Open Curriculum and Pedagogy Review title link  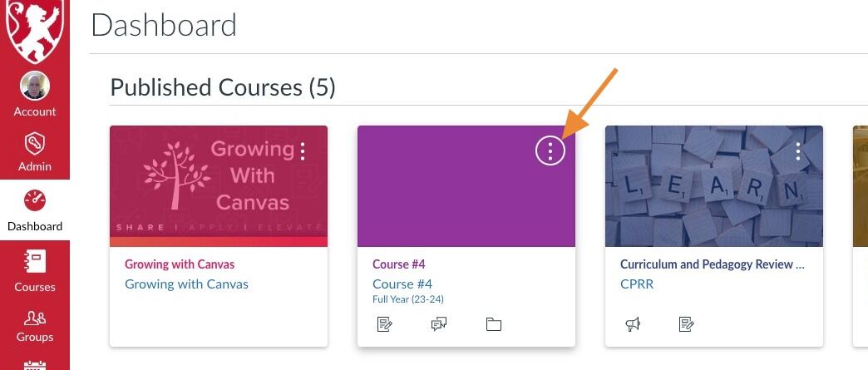click(x=713, y=264)
